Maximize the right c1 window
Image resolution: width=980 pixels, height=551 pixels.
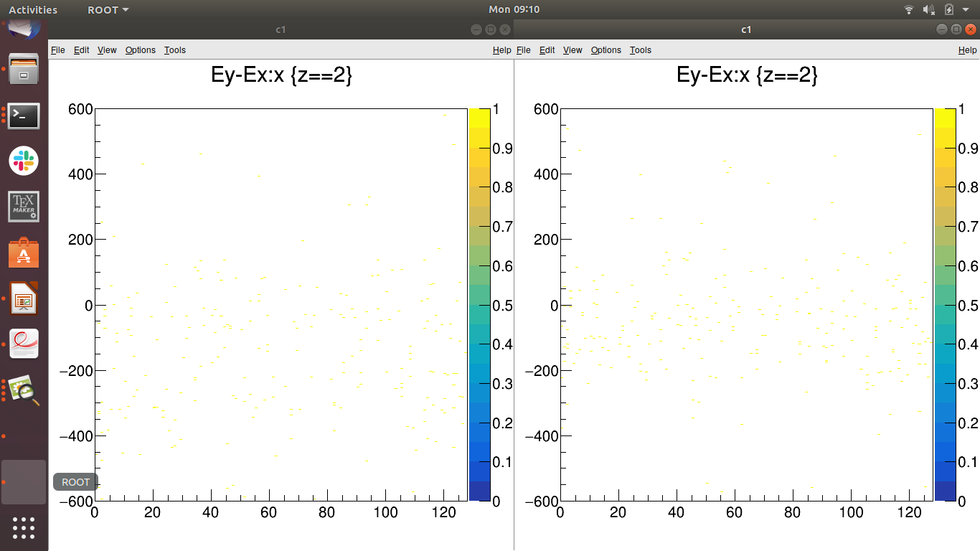coord(956,29)
